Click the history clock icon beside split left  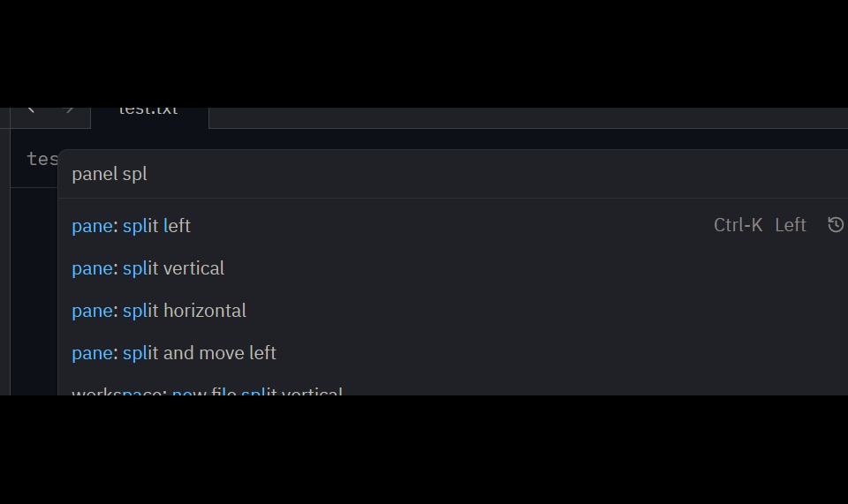tap(836, 224)
